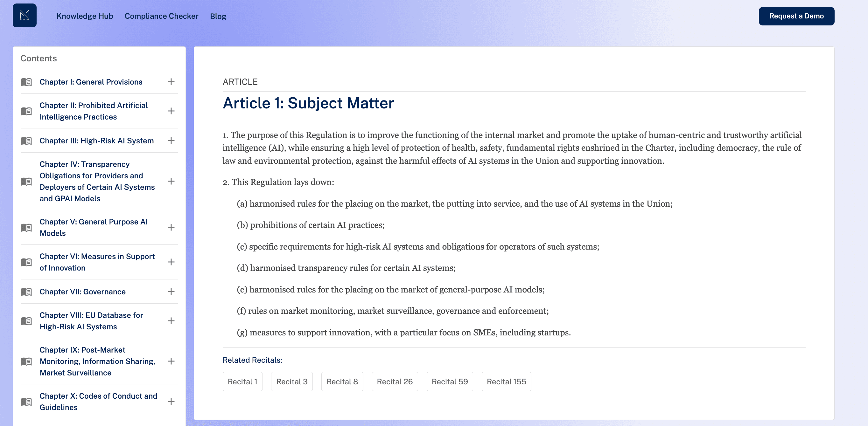Viewport: 868px width, 426px height.
Task: Expand Chapter X: Codes of Conduct and Guidelines
Action: tap(172, 402)
